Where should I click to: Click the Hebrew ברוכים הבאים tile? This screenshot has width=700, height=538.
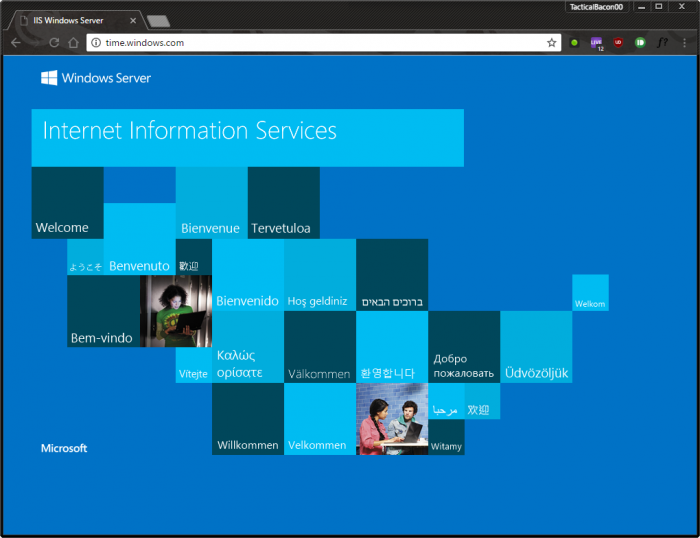[392, 275]
